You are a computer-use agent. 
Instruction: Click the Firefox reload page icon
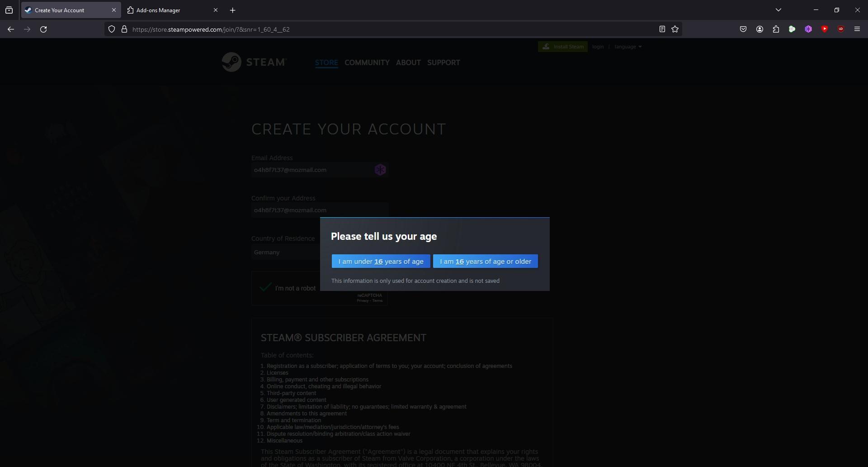coord(43,29)
